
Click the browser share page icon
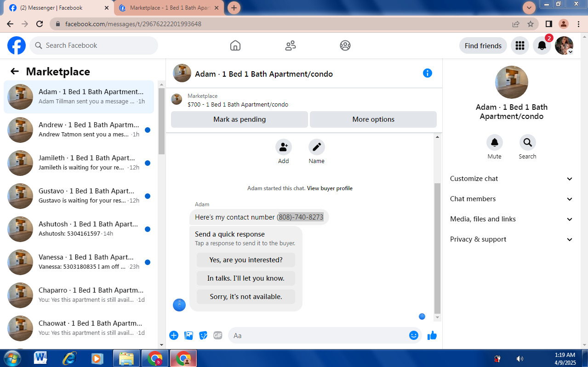point(516,24)
